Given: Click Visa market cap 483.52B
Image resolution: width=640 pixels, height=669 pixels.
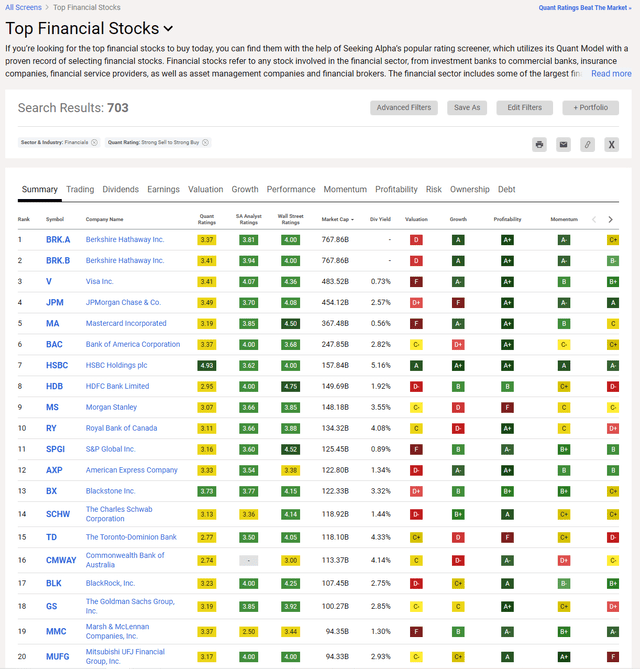Looking at the screenshot, I should (x=335, y=282).
